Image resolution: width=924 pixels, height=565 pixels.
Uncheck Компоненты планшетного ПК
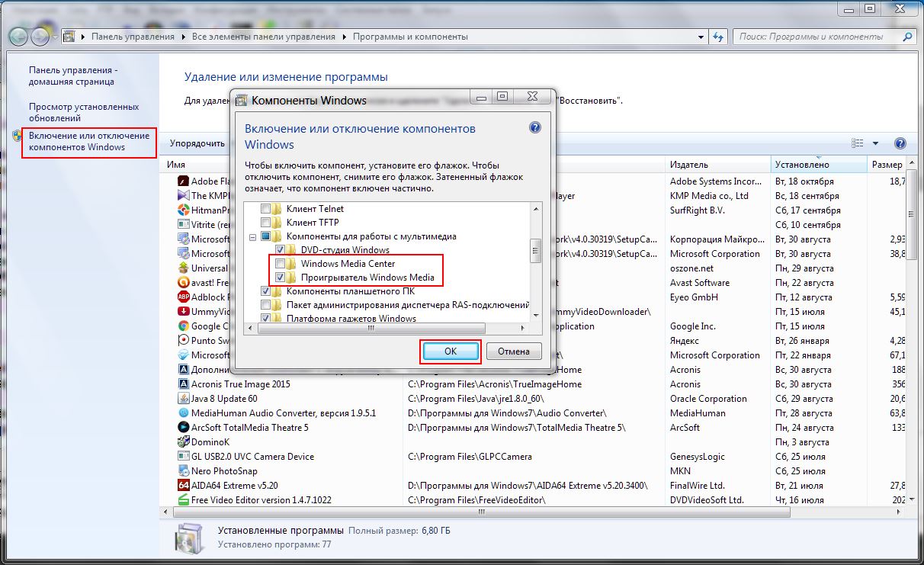265,291
